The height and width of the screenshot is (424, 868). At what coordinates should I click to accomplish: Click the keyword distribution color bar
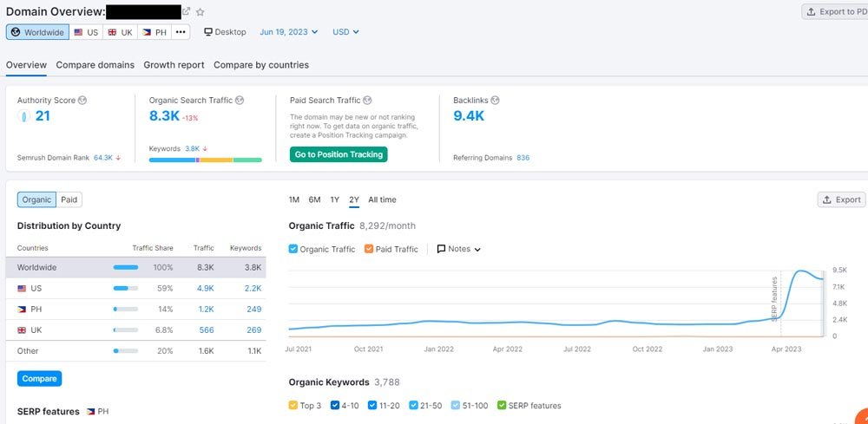205,160
